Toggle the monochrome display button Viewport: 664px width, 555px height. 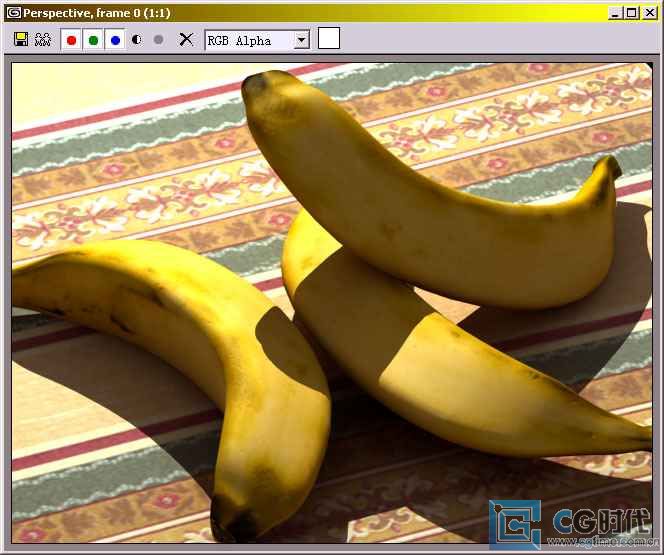pos(158,40)
